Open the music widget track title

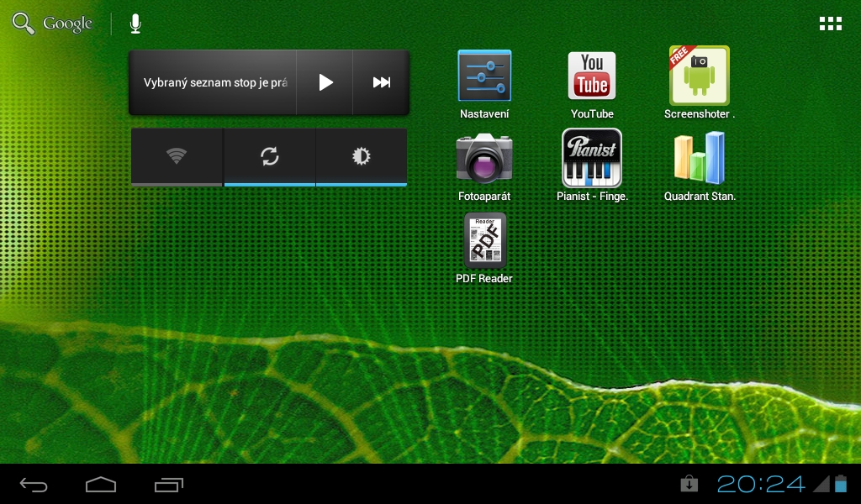point(214,82)
